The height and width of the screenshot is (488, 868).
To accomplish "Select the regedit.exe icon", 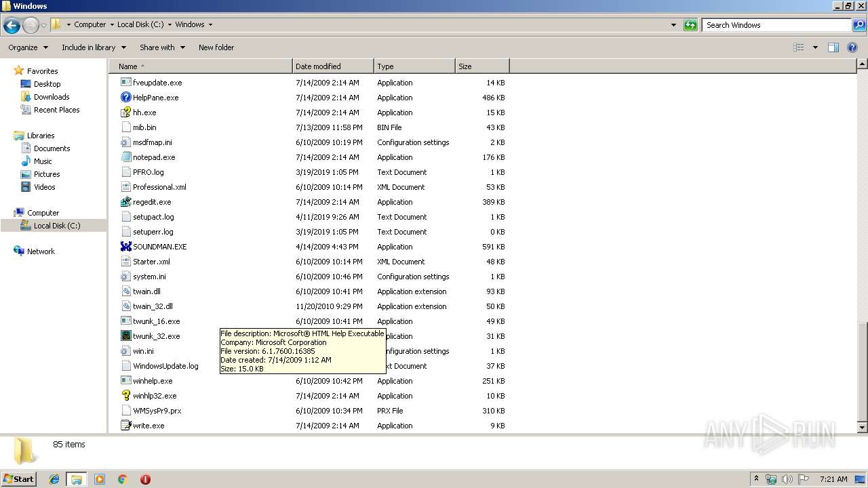I will coord(125,202).
